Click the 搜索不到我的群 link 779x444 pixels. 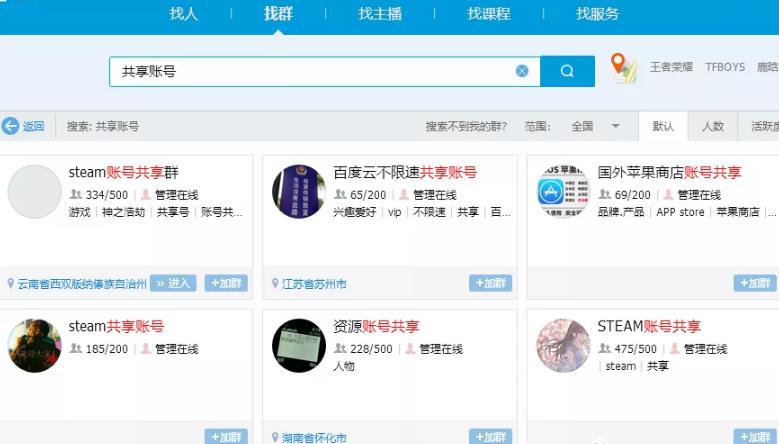tap(466, 126)
